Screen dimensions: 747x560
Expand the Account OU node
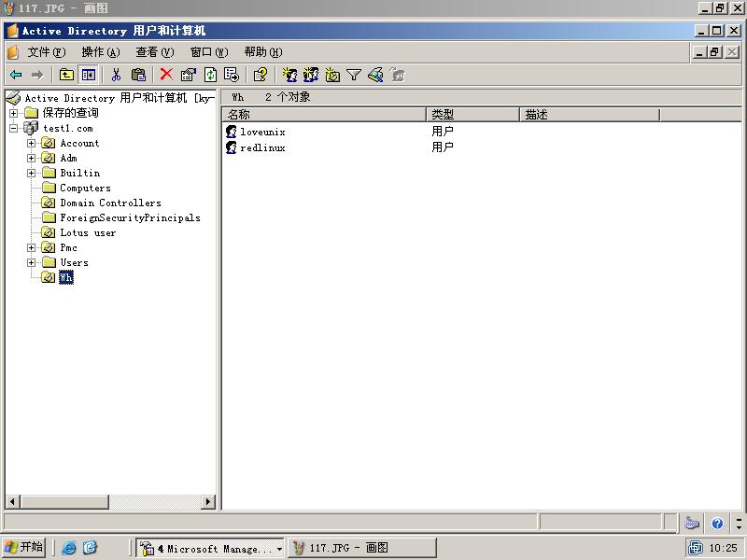pyautogui.click(x=31, y=144)
